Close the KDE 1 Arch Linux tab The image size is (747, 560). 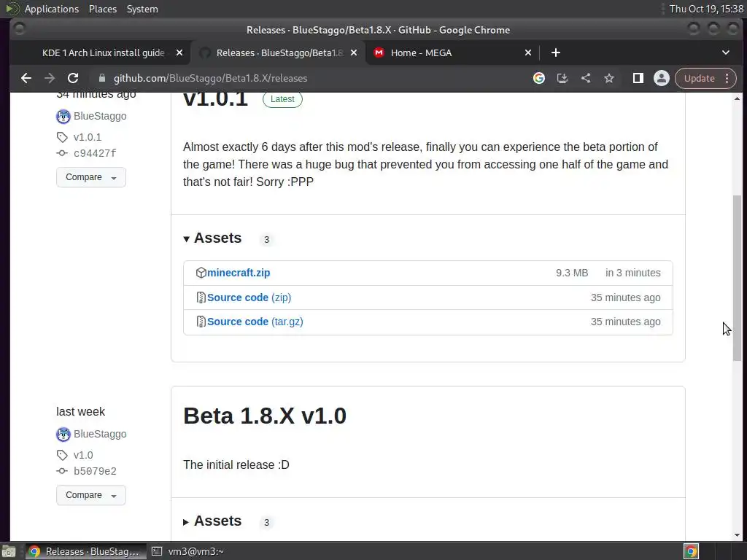179,52
